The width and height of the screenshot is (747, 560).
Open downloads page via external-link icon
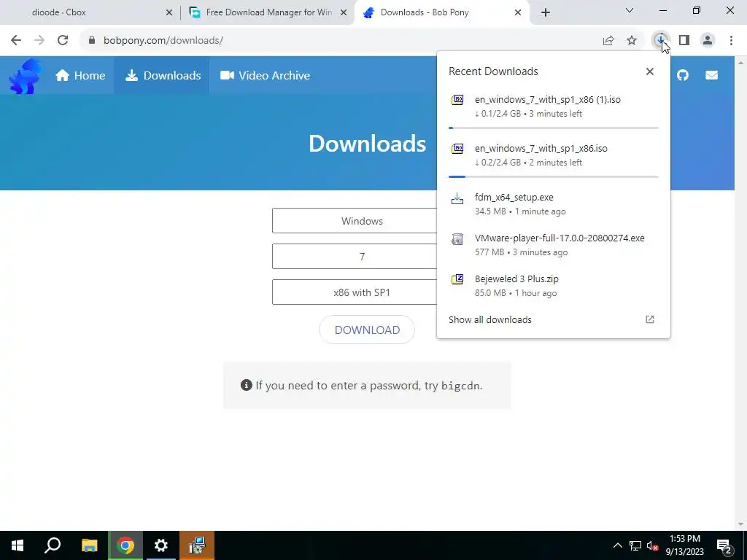click(x=650, y=319)
